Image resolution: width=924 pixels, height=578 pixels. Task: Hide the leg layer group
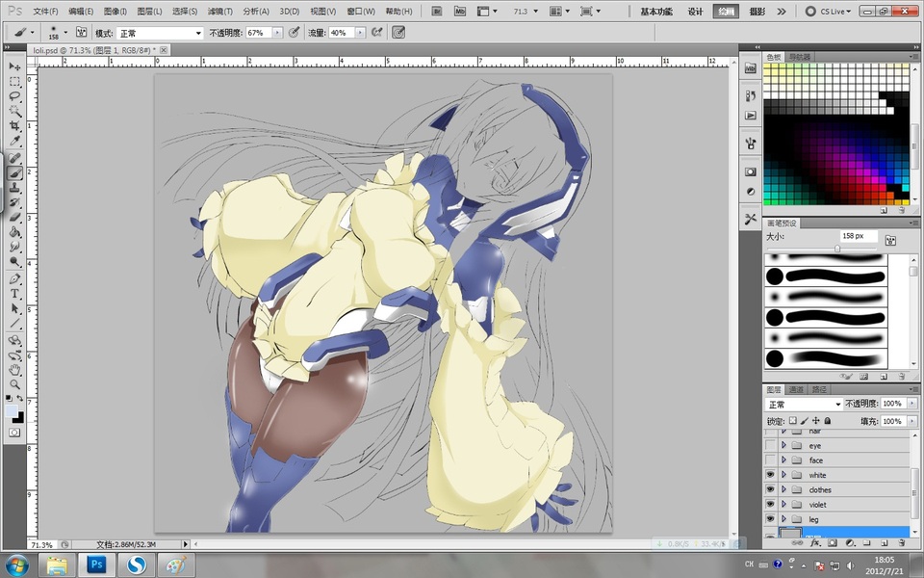[x=770, y=519]
